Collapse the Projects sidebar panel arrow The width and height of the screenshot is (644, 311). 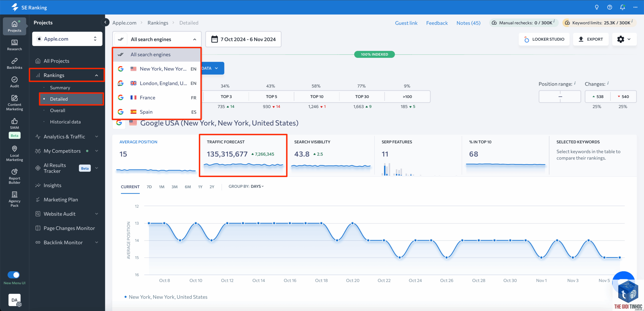pos(105,22)
